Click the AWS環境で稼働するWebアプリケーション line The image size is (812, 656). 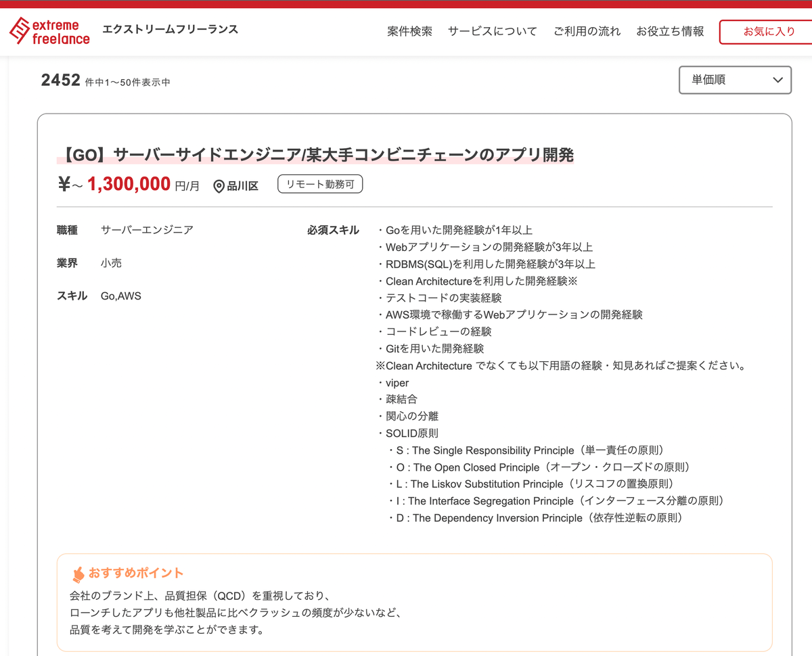[x=510, y=314]
